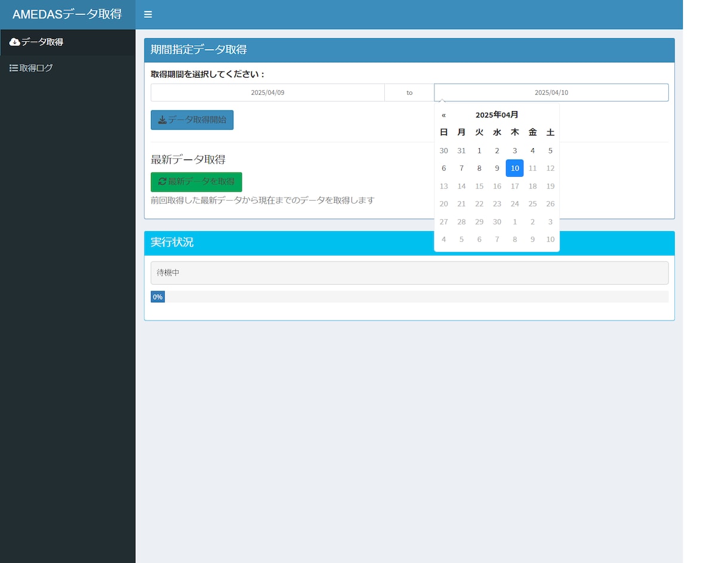Click the 期間指定データ取得 panel header
The width and height of the screenshot is (728, 563).
point(409,50)
